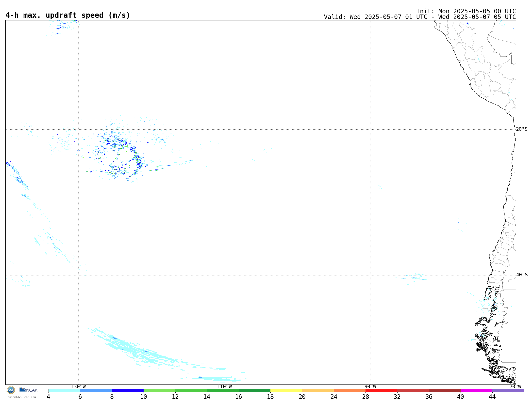The image size is (532, 400).
Task: Select the plot title '4-h max. updraft speed (m/s)'
Action: click(x=68, y=15)
